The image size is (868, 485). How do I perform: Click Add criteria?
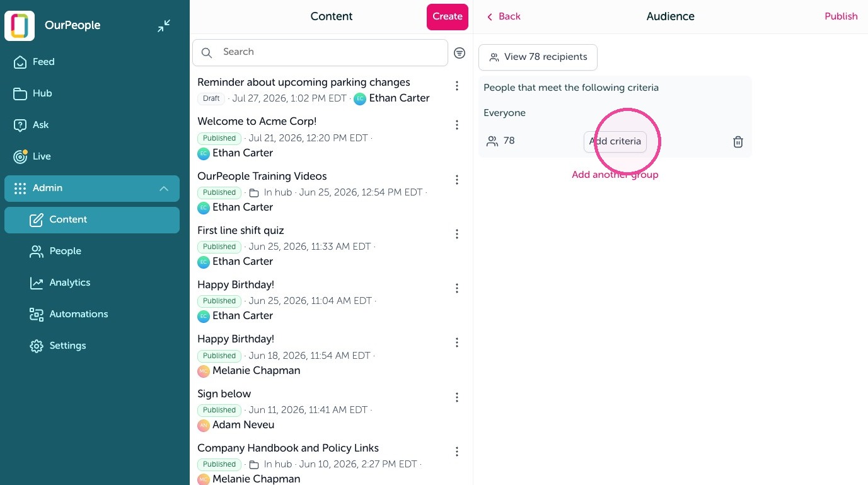pyautogui.click(x=615, y=141)
